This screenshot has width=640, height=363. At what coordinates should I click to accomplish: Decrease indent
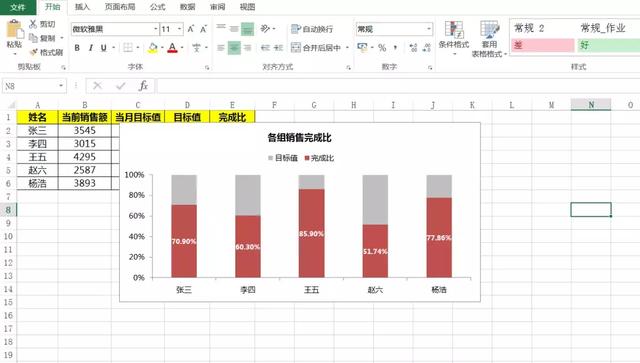[x=265, y=48]
